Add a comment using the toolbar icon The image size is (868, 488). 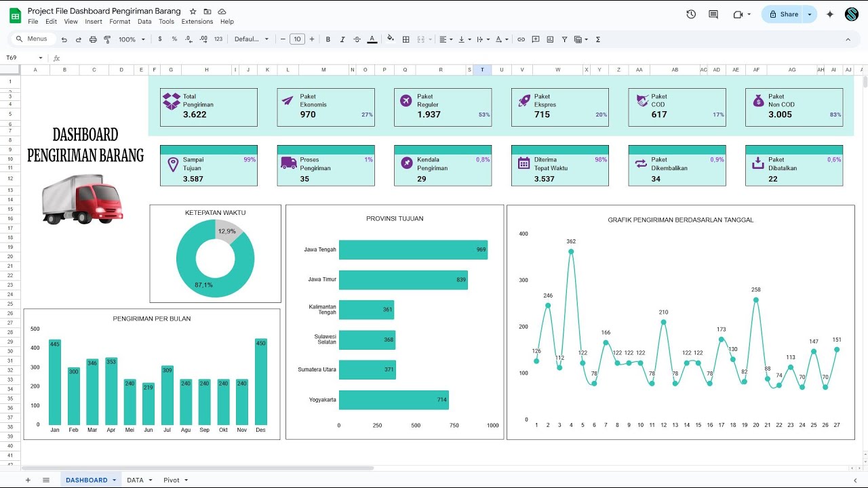coord(536,39)
